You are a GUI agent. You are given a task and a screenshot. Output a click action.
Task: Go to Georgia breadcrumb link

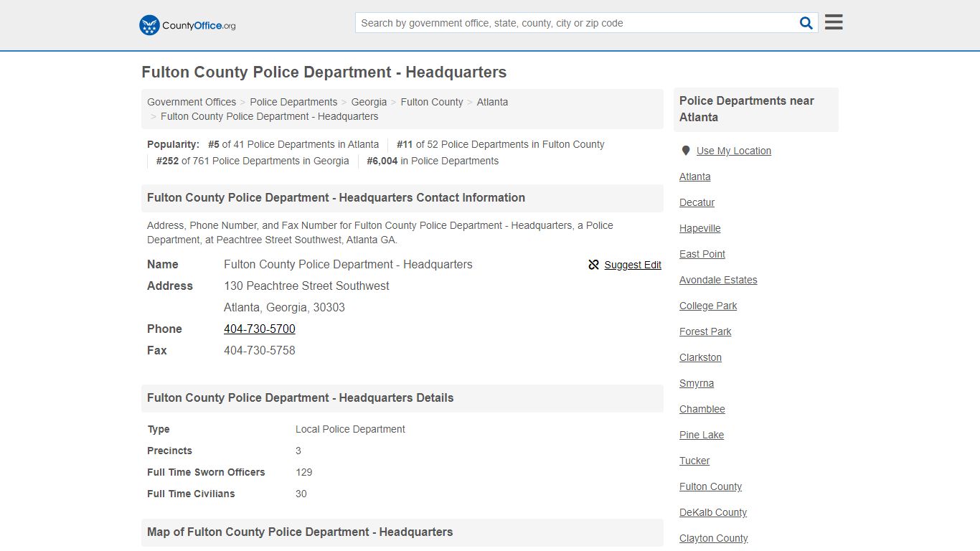(369, 102)
